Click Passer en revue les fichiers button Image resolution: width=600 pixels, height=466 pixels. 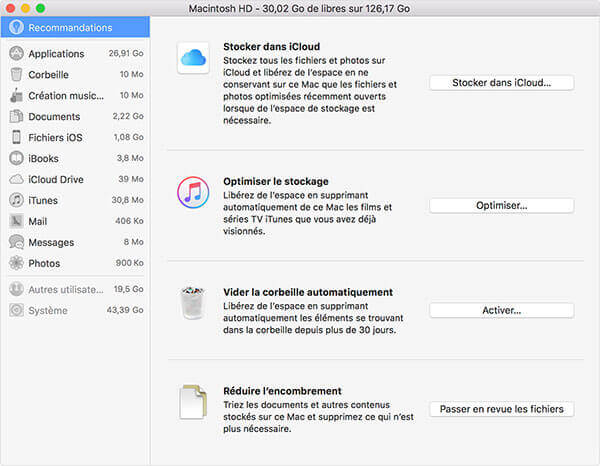click(x=502, y=409)
